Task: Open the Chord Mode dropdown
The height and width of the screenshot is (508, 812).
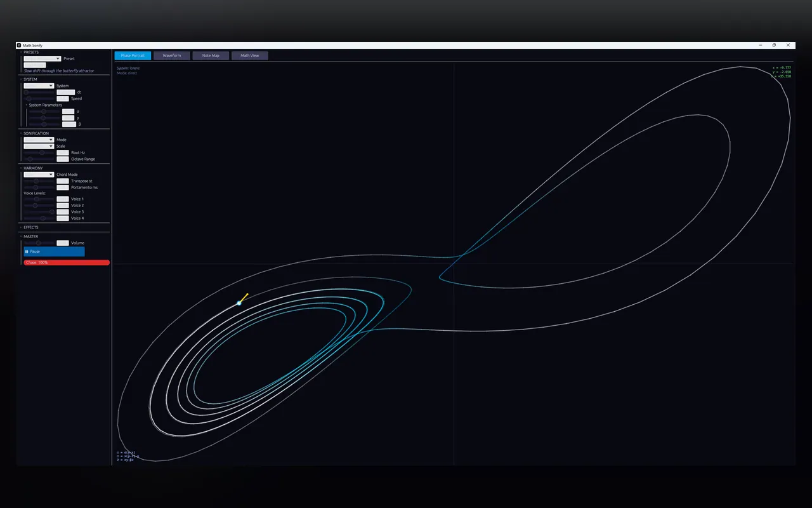Action: (x=39, y=175)
